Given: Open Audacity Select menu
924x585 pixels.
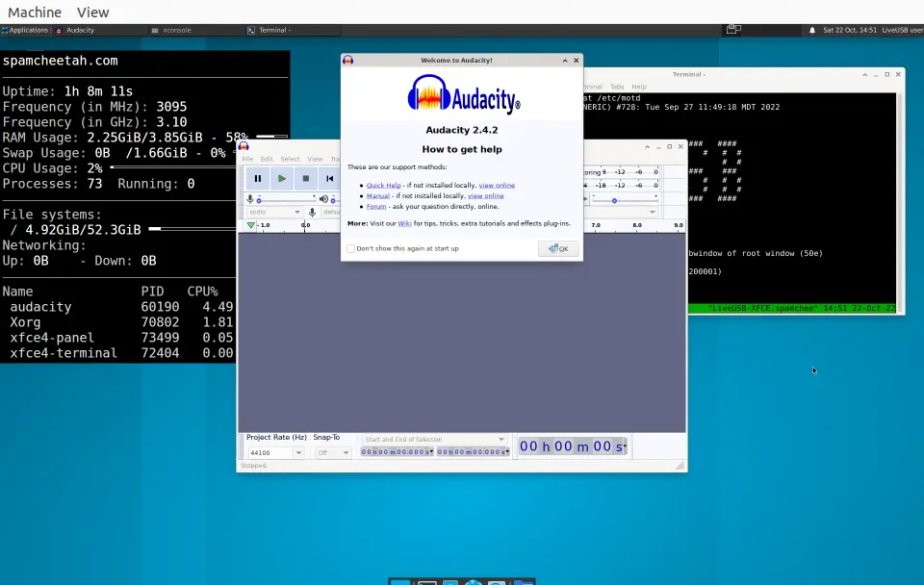Looking at the screenshot, I should (x=290, y=159).
